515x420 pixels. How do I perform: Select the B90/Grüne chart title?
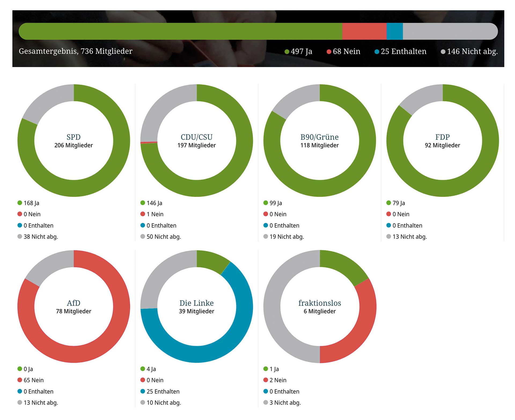tap(319, 137)
